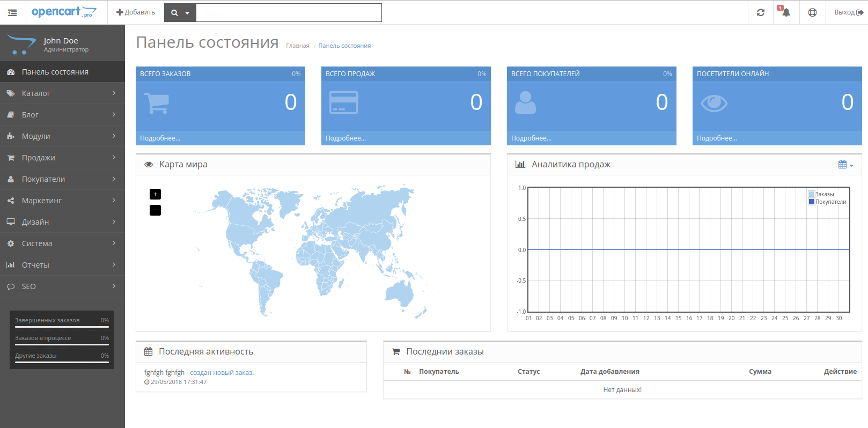The height and width of the screenshot is (428, 868).
Task: Toggle Покупатели series in chart legend
Action: tap(830, 202)
